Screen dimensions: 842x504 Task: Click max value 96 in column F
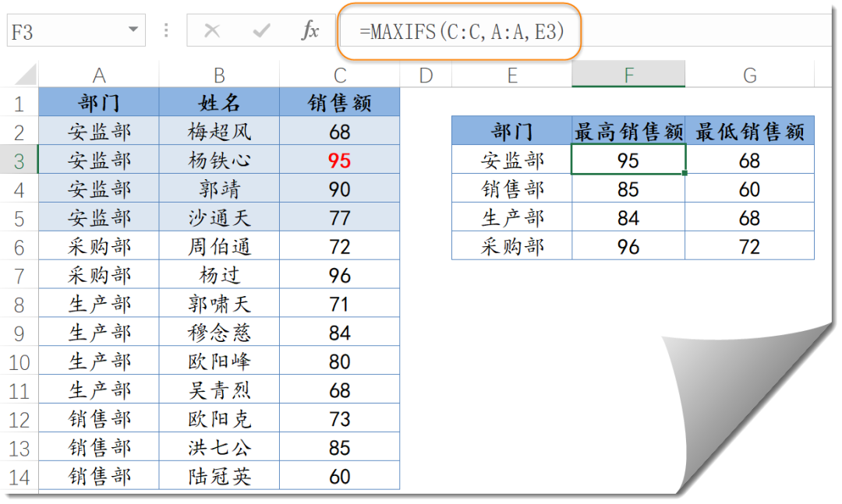(x=628, y=246)
